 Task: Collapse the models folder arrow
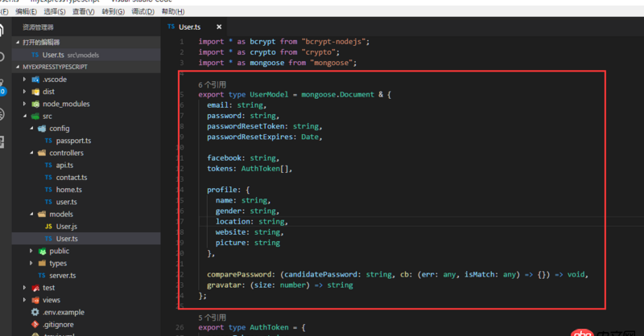coord(31,214)
